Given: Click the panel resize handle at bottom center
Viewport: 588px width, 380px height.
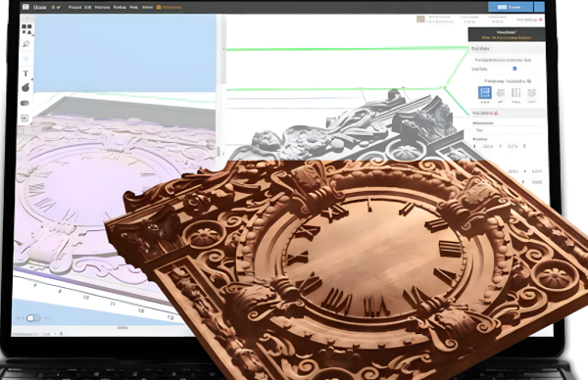Looking at the screenshot, I should 122,328.
